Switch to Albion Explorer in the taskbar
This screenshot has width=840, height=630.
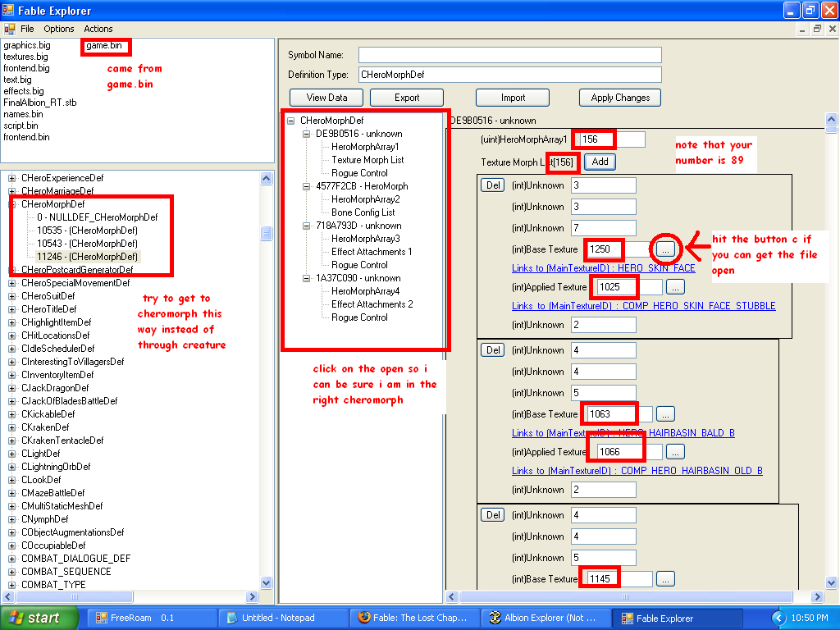tap(546, 618)
